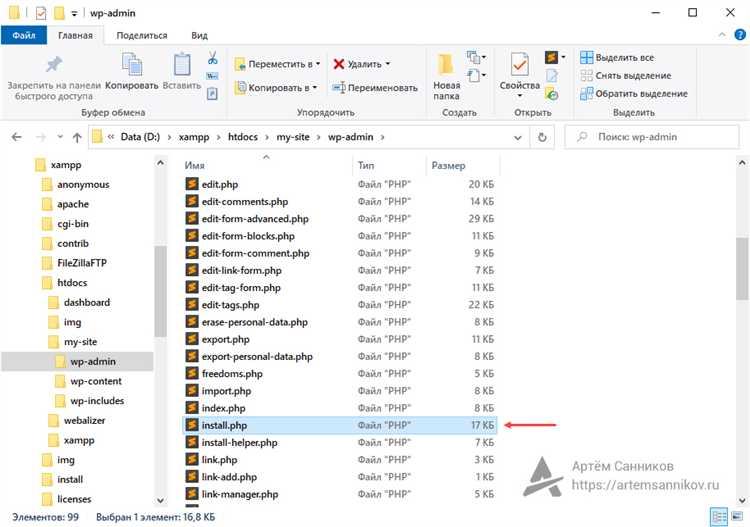Click the Sublime Text open icon in ribbon
750x527 pixels.
pyautogui.click(x=551, y=58)
